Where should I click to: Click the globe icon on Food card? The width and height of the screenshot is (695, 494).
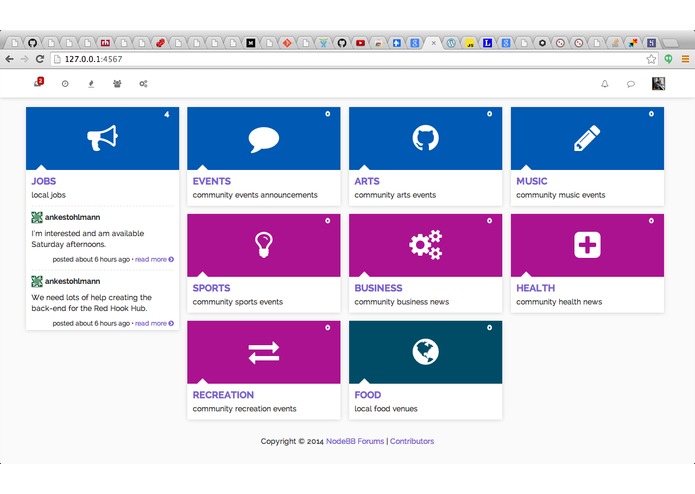click(x=426, y=352)
